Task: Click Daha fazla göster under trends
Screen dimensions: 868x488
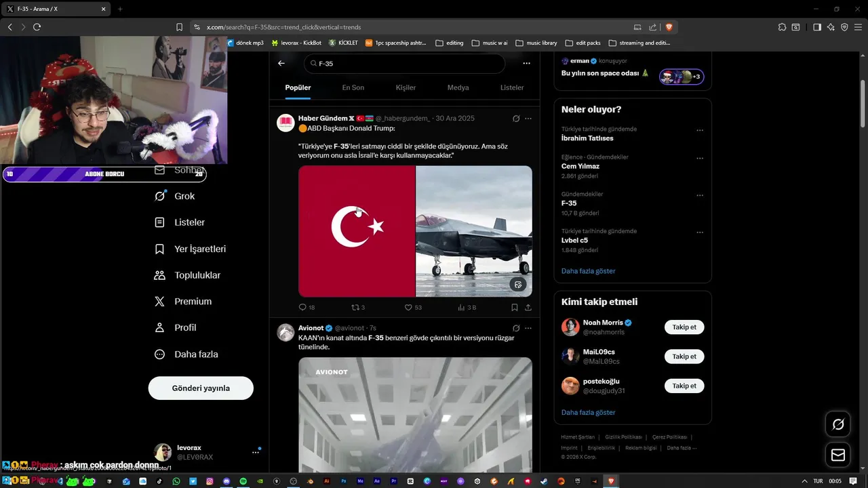Action: (588, 271)
